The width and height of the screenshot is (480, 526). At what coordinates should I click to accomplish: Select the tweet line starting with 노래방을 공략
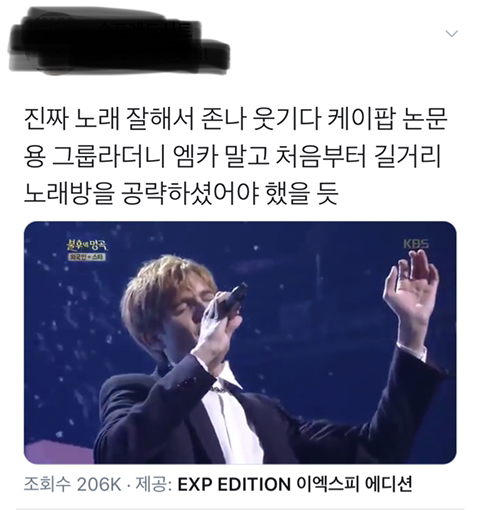(181, 193)
